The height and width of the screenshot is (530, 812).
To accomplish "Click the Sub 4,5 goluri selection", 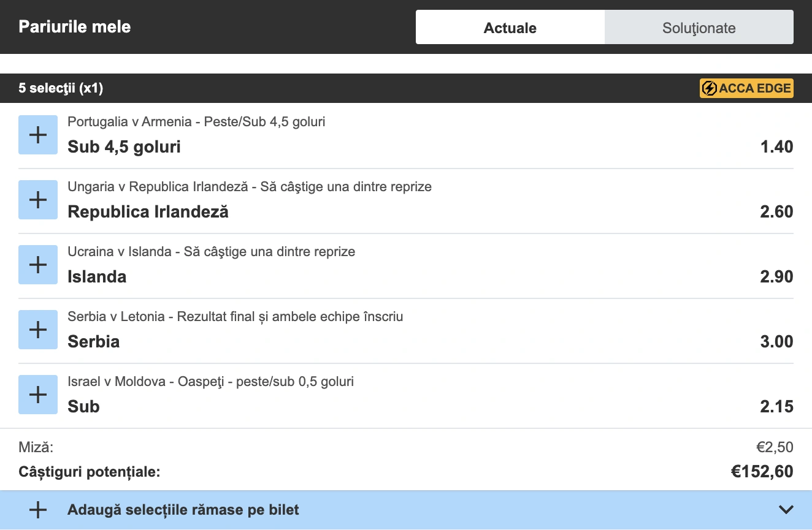I will (124, 146).
